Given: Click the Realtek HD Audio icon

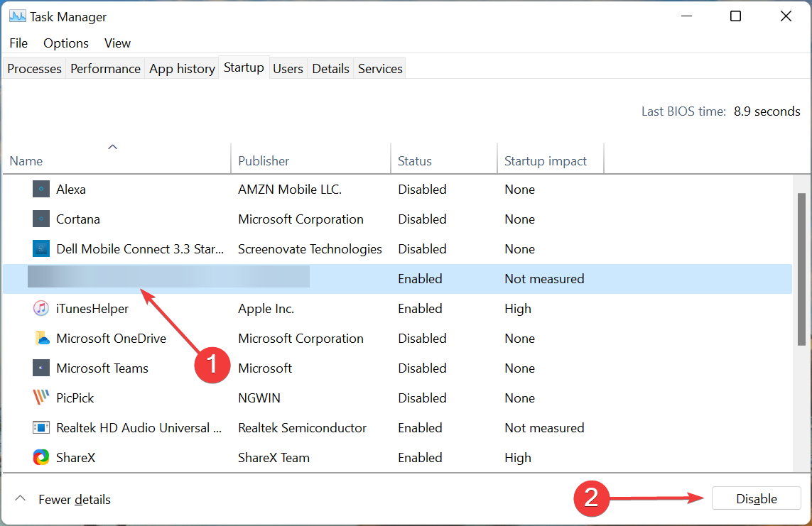Looking at the screenshot, I should pos(41,428).
